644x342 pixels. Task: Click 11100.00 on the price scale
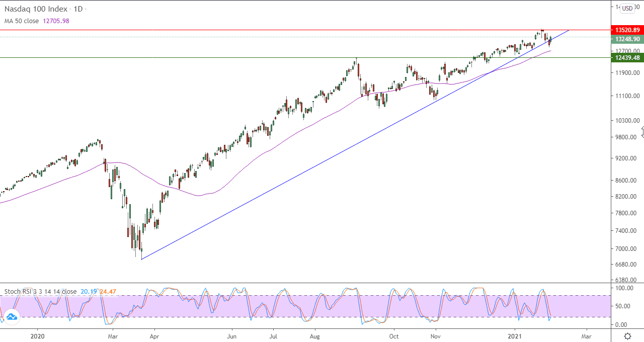click(x=627, y=96)
